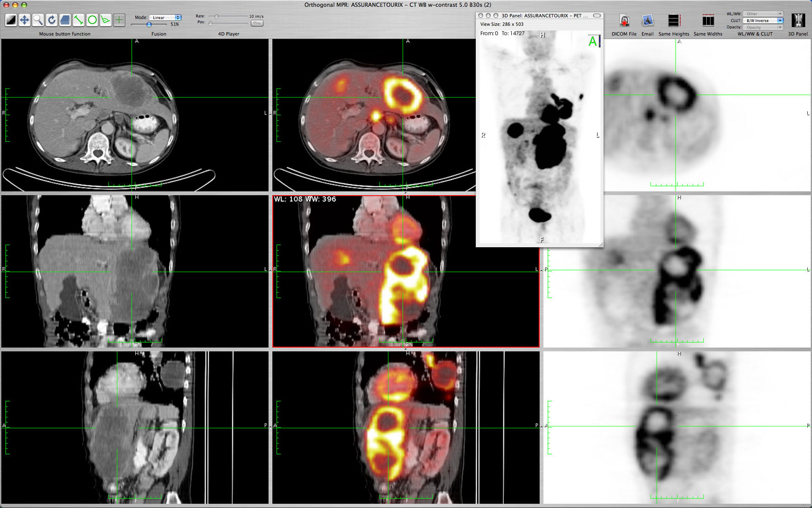The image size is (812, 508).
Task: Click the toolbar toggle pill of 3D Panel window
Action: click(x=597, y=15)
